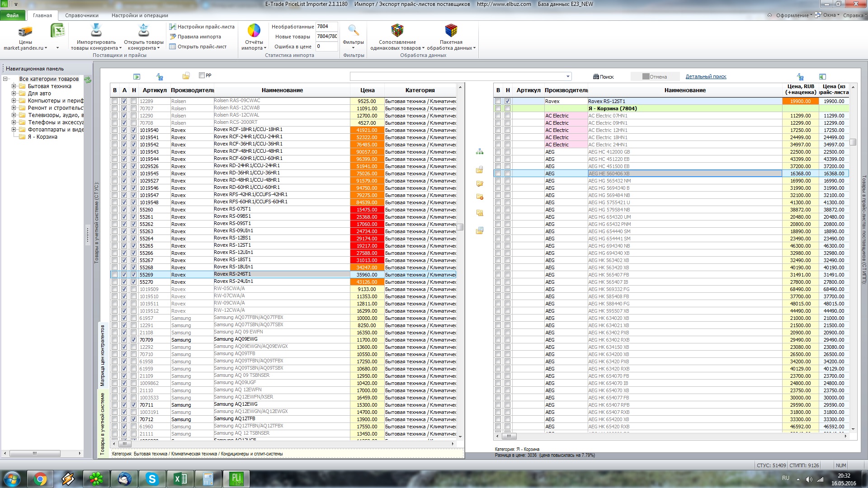This screenshot has width=868, height=488.
Task: Click the Необработанные value field
Action: 326,27
